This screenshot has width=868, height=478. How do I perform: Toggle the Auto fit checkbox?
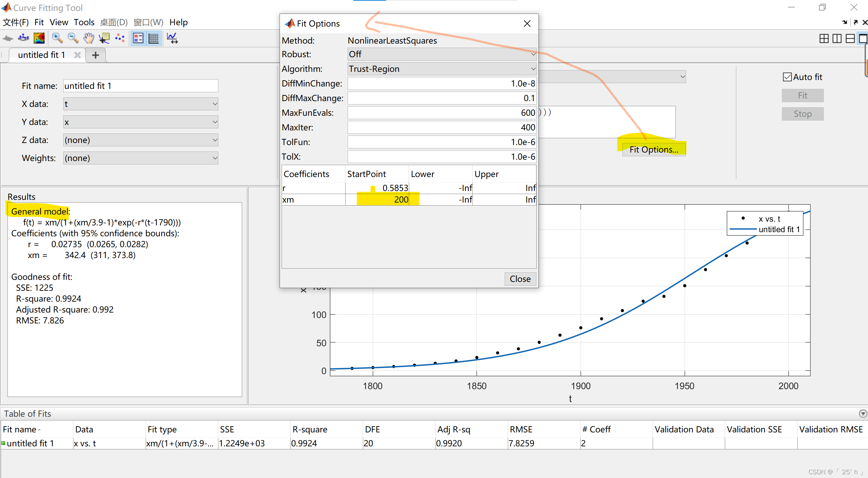click(787, 77)
